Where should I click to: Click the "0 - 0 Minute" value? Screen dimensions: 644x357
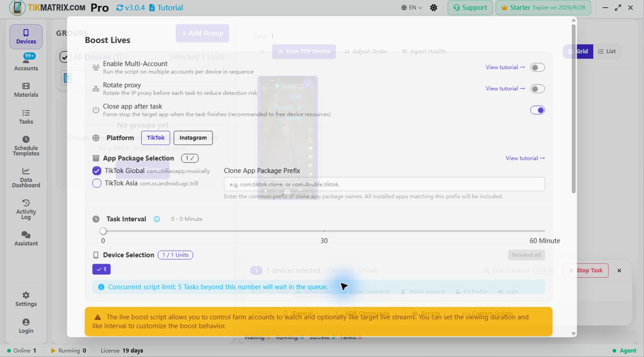[187, 219]
